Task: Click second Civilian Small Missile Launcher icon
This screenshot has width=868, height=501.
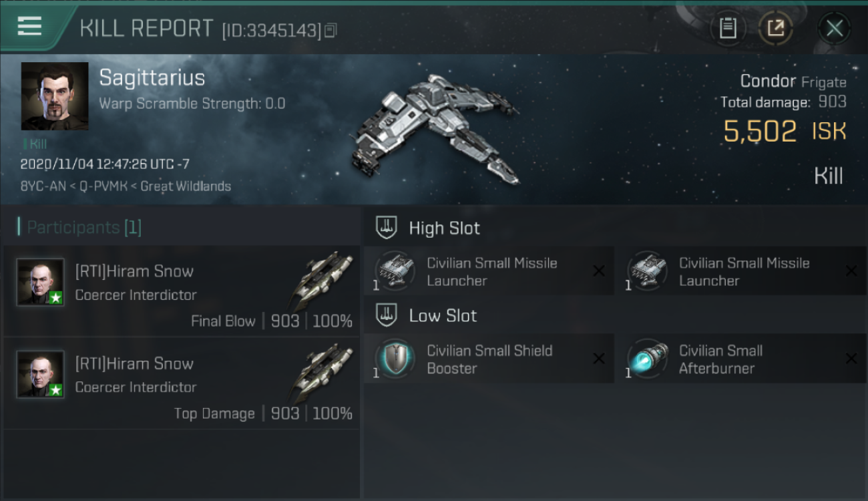Action: tap(647, 271)
